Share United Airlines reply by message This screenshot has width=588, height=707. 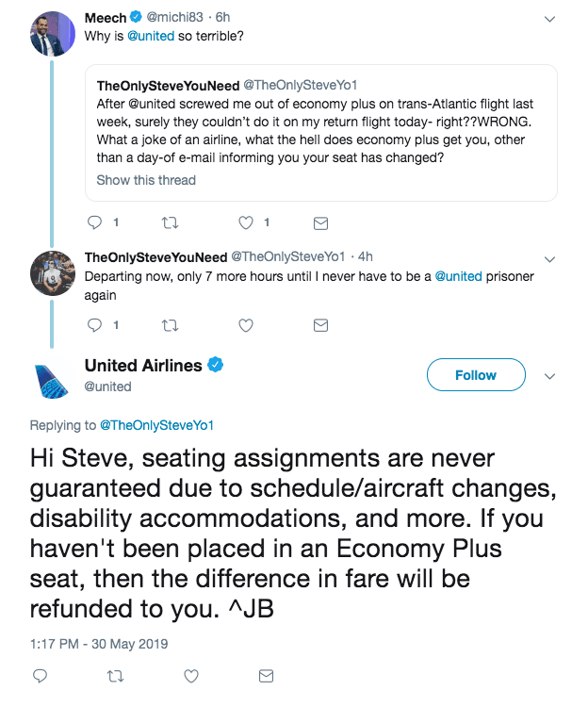(267, 676)
